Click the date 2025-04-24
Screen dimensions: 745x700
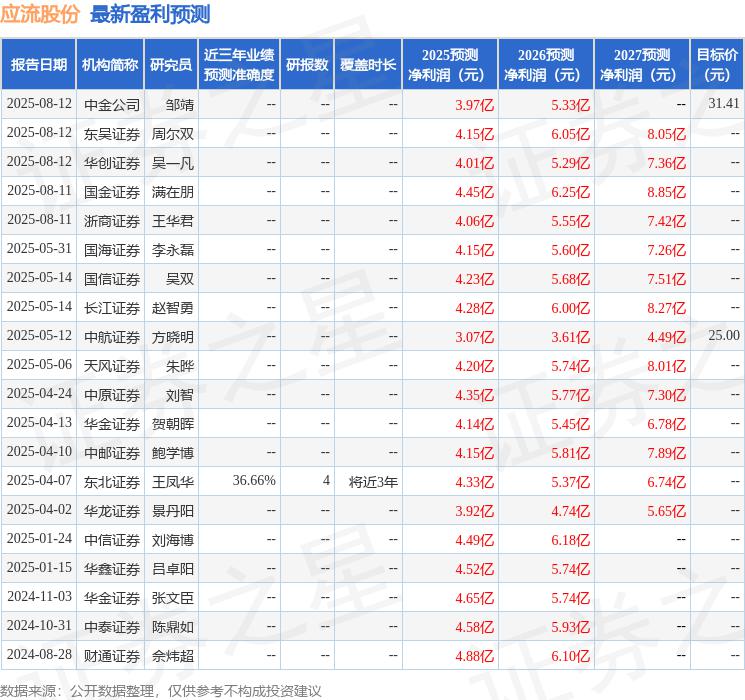click(39, 393)
